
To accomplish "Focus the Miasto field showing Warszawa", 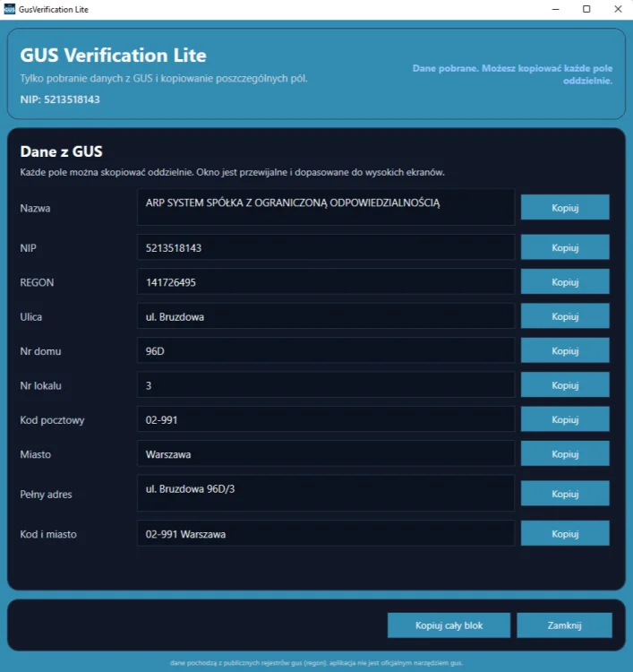I will click(326, 453).
